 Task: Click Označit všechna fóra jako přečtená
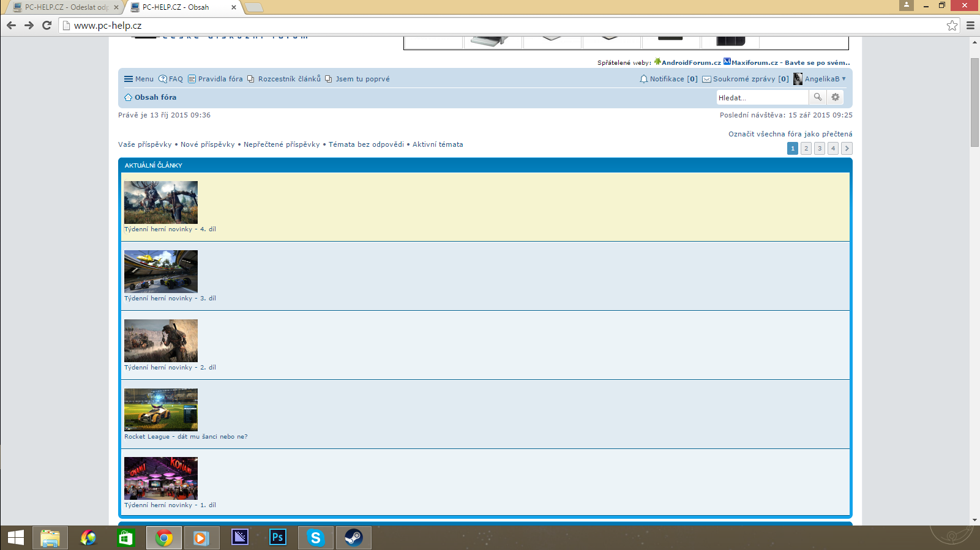[x=790, y=134]
